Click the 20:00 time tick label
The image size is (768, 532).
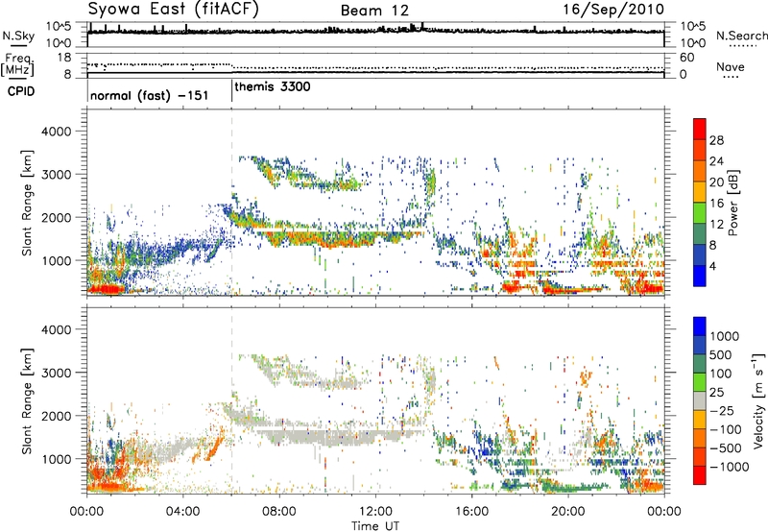coord(567,512)
